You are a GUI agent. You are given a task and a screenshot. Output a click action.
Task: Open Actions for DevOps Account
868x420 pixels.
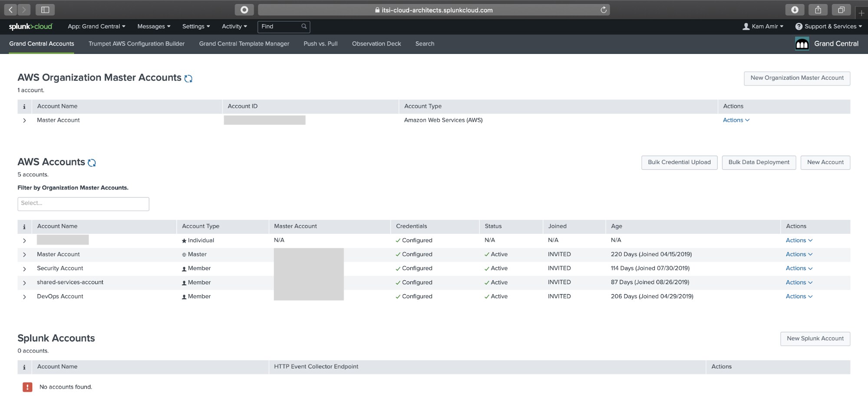(x=799, y=296)
